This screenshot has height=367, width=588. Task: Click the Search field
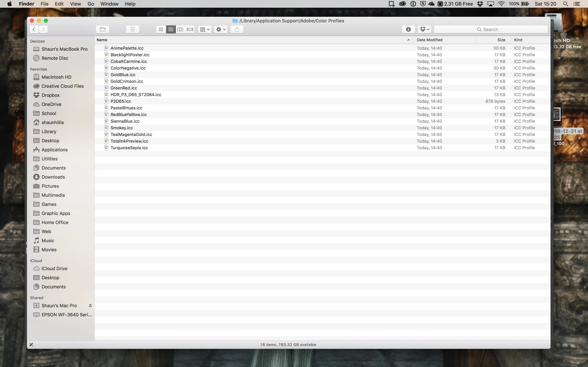point(491,29)
